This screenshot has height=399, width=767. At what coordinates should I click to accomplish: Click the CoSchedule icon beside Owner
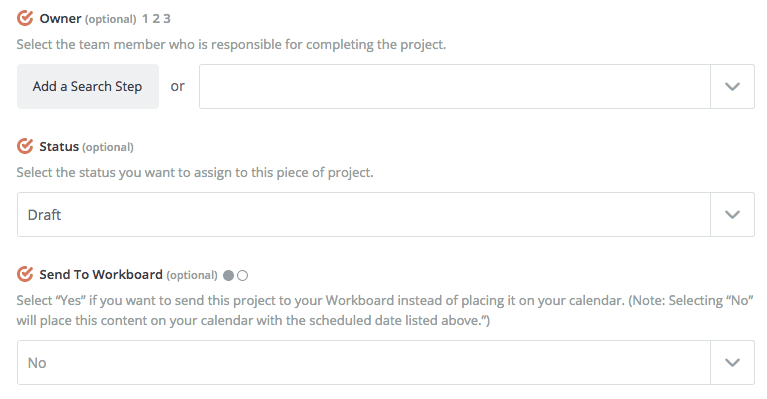(x=25, y=18)
